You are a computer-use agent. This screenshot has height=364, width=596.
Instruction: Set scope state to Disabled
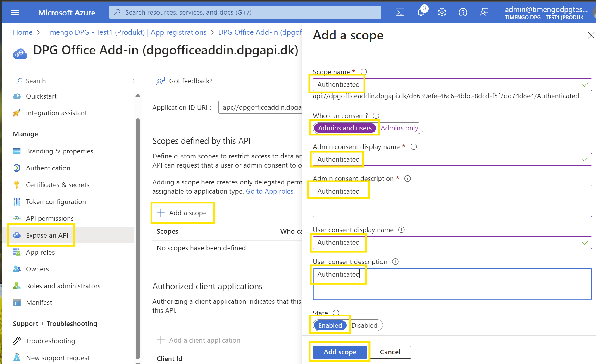pos(364,325)
